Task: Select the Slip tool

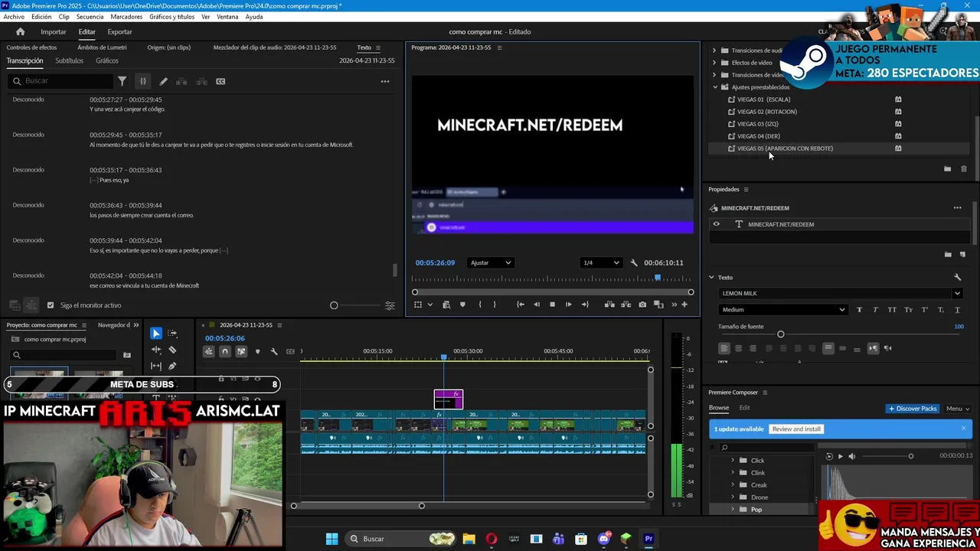Action: point(156,366)
